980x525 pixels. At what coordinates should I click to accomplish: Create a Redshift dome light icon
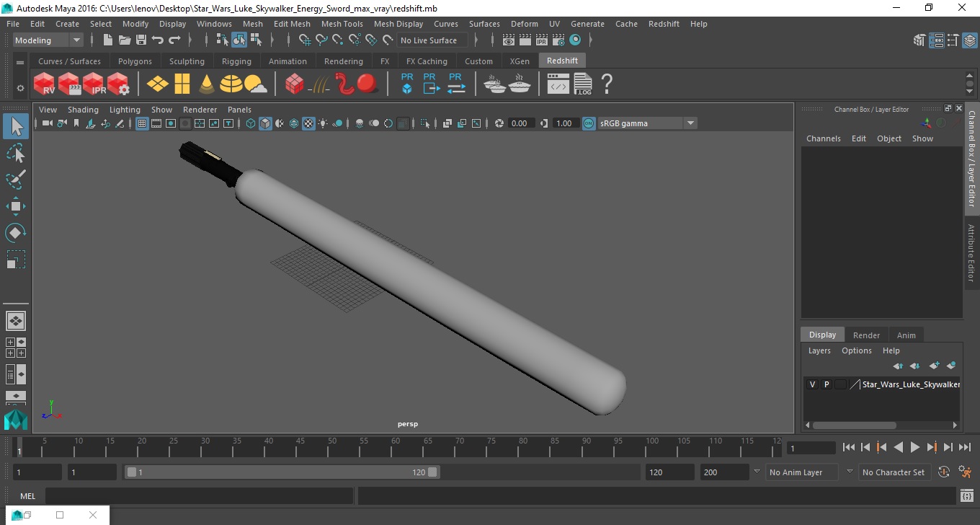pyautogui.click(x=231, y=84)
